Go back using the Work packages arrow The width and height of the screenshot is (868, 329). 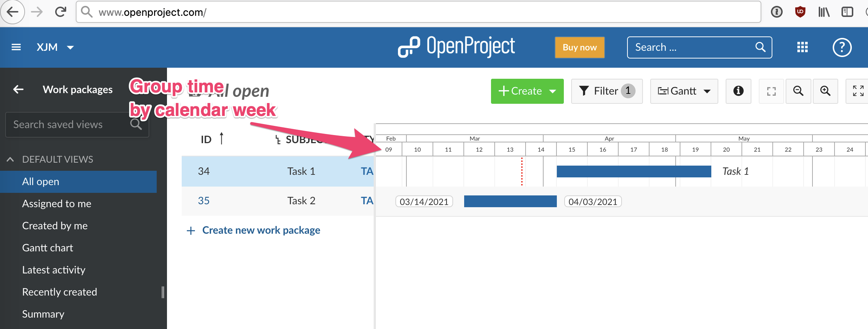(18, 89)
